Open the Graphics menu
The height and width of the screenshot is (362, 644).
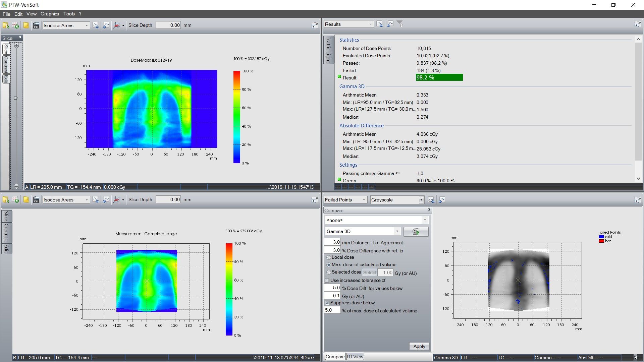tap(50, 14)
